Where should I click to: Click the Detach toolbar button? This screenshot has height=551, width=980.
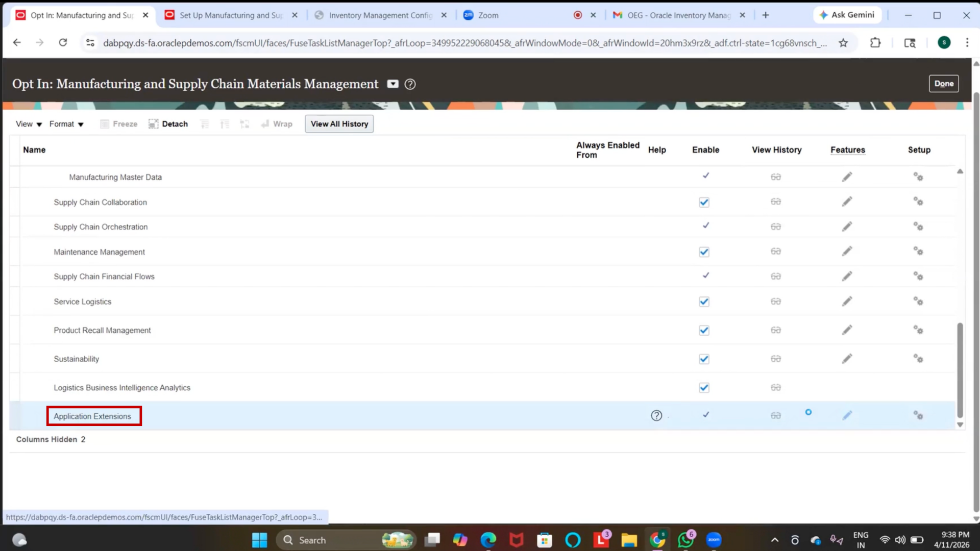[168, 124]
